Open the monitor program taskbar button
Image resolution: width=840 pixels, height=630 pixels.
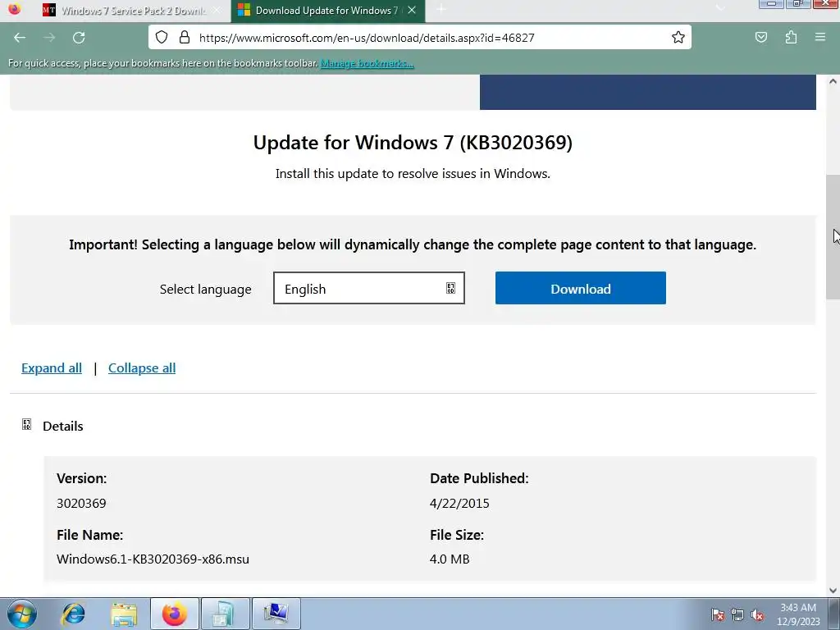coord(276,614)
